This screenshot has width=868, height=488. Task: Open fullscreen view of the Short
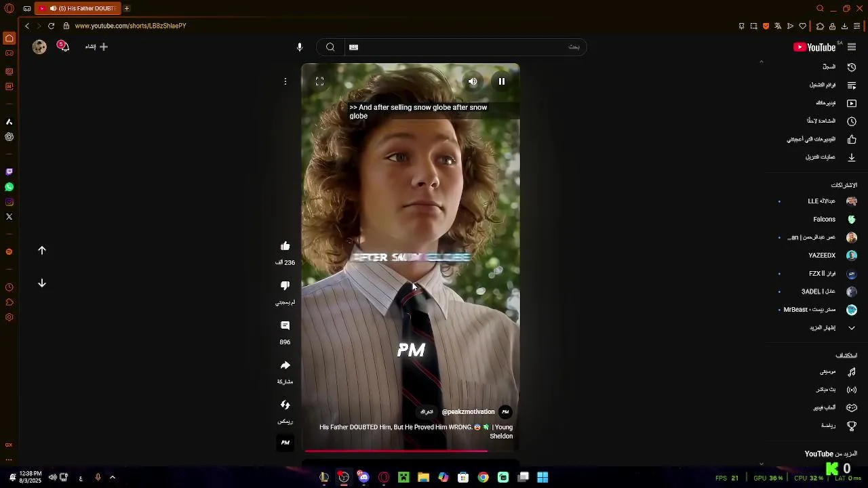tap(319, 81)
